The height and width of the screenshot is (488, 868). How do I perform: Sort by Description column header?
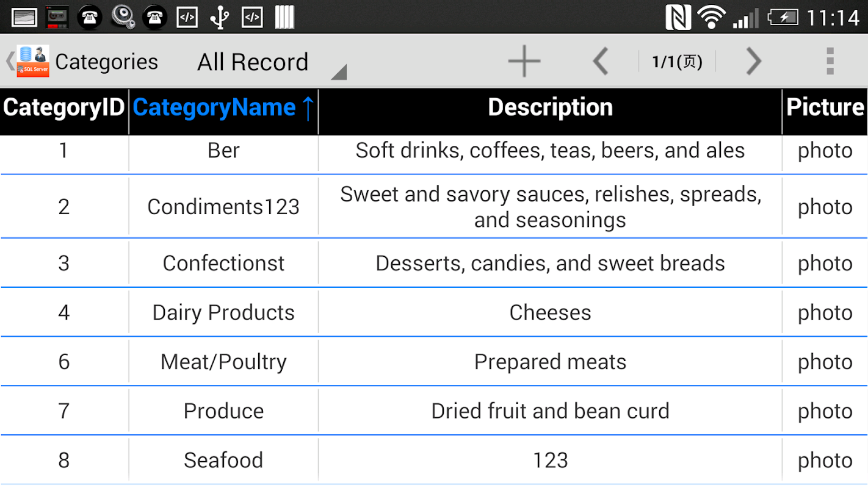(x=550, y=108)
